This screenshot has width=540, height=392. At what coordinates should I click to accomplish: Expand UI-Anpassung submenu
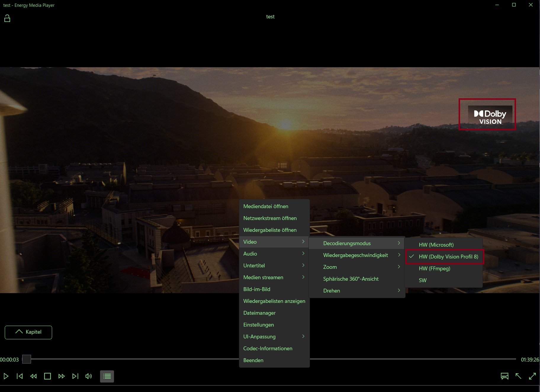[x=274, y=337]
